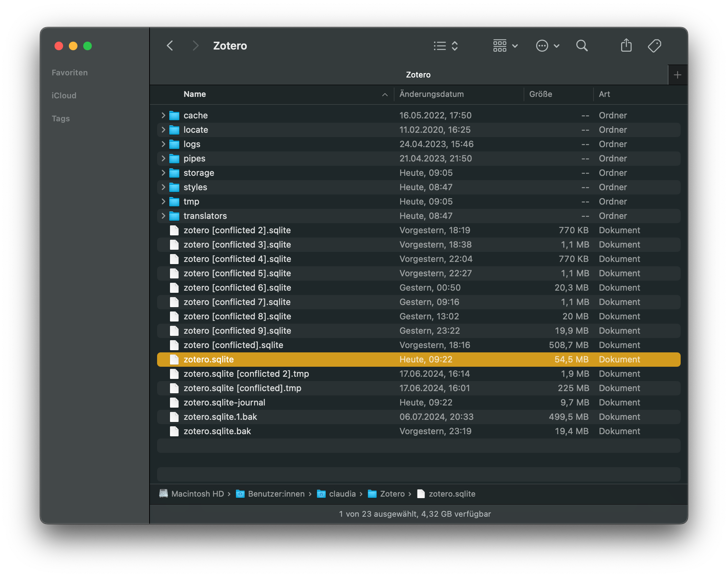Select the Zotero tab
The image size is (728, 577).
[418, 75]
